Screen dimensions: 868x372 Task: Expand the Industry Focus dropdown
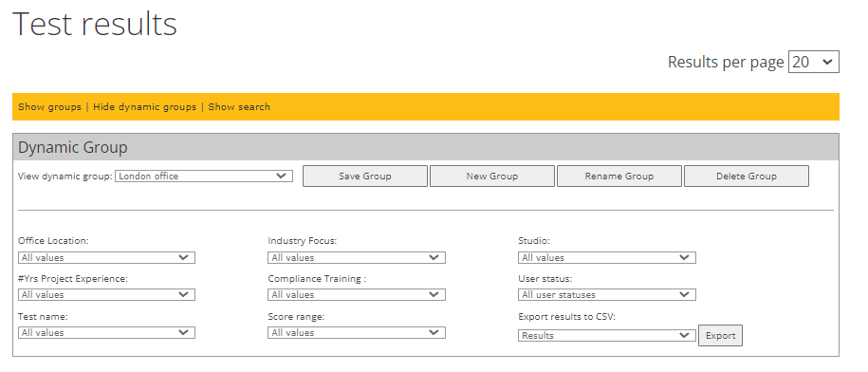tap(357, 257)
